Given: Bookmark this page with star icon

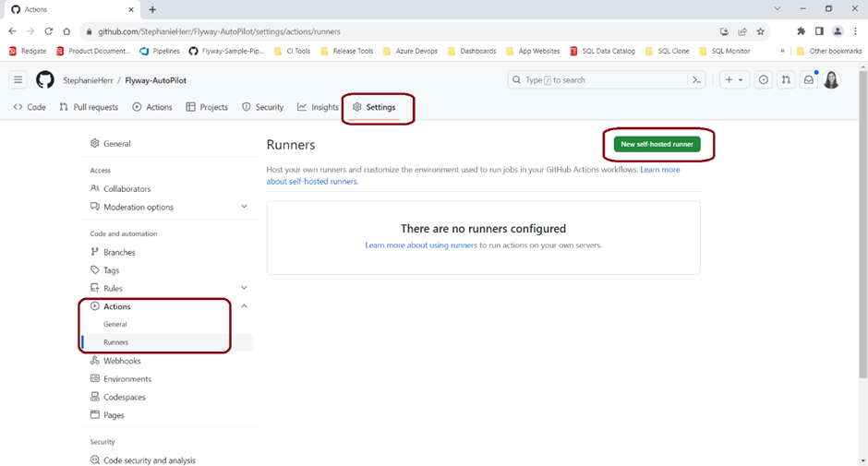Looking at the screenshot, I should pyautogui.click(x=761, y=31).
